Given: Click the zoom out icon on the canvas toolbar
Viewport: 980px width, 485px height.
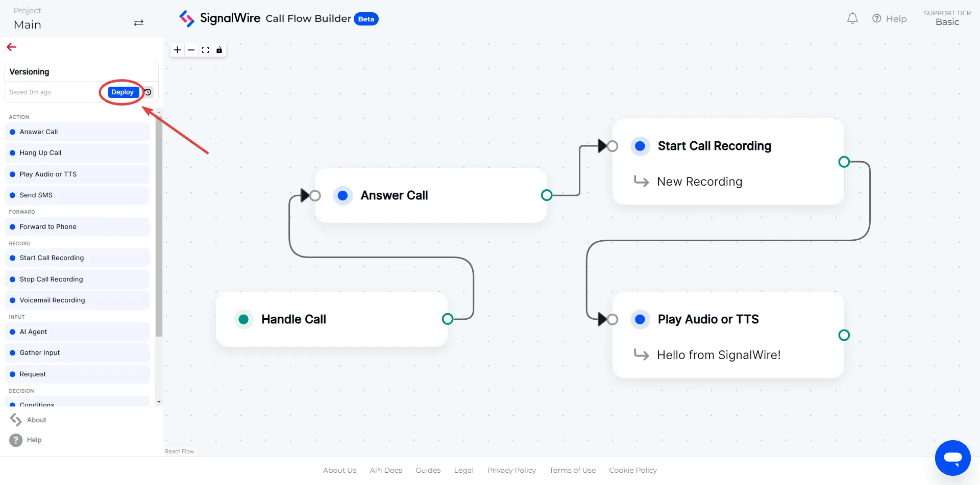Looking at the screenshot, I should (x=191, y=50).
